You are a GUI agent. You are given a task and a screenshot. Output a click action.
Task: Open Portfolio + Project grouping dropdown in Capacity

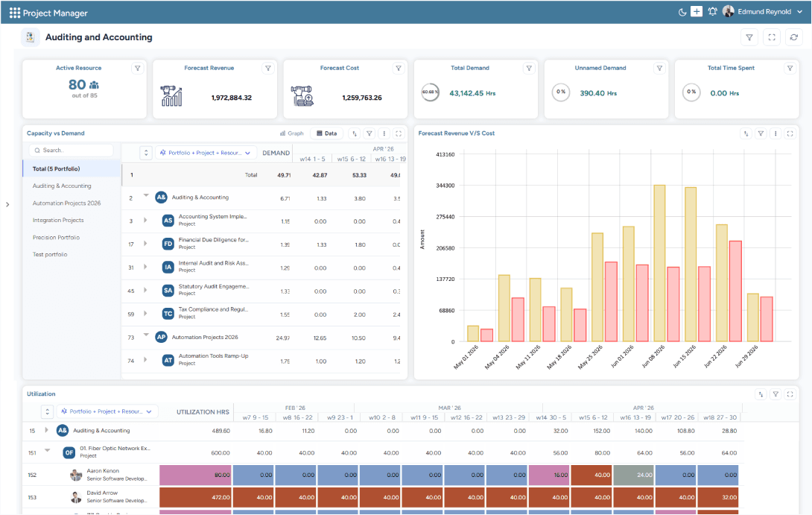206,153
